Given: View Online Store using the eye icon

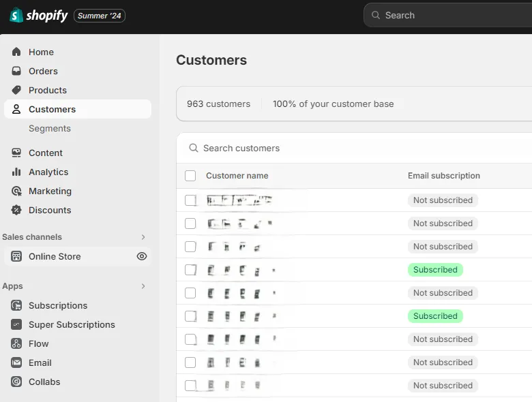Looking at the screenshot, I should click(x=142, y=256).
